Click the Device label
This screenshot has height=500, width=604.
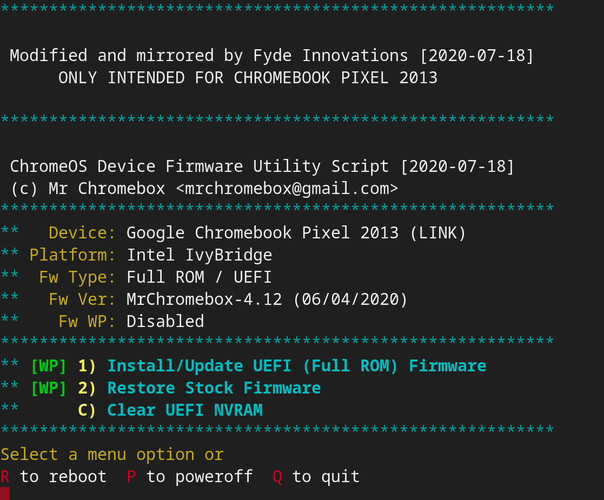tap(82, 233)
